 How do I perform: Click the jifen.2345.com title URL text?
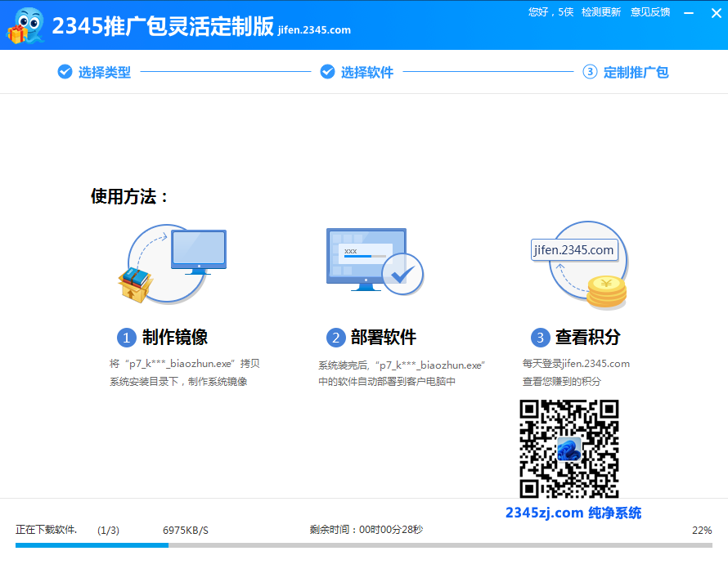point(314,30)
